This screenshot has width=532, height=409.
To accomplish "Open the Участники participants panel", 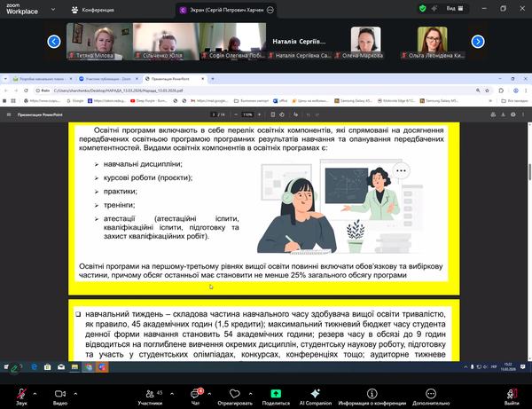I will point(150,394).
